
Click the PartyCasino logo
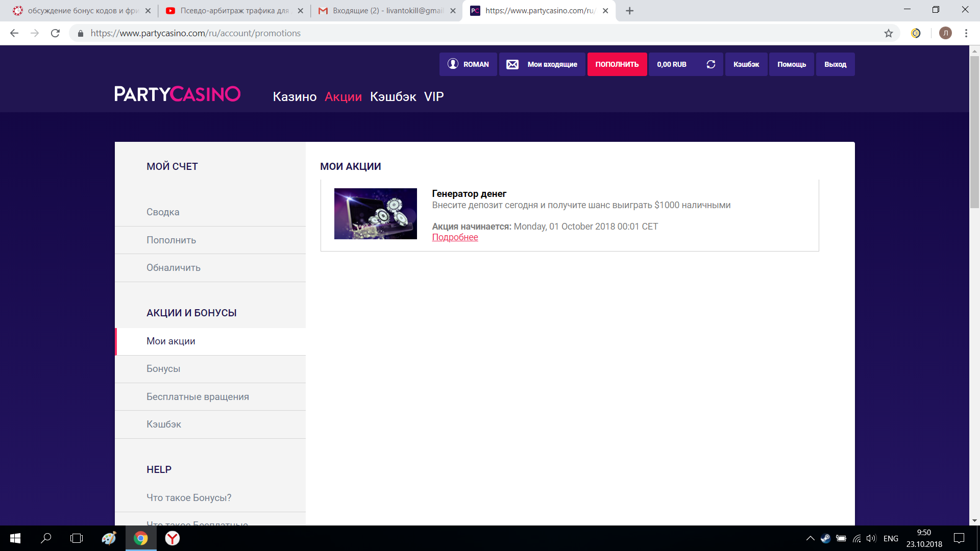[x=177, y=94]
